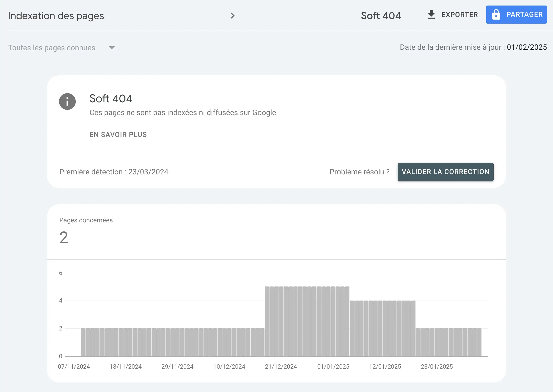Click the download icon next to Exporter

pyautogui.click(x=431, y=15)
